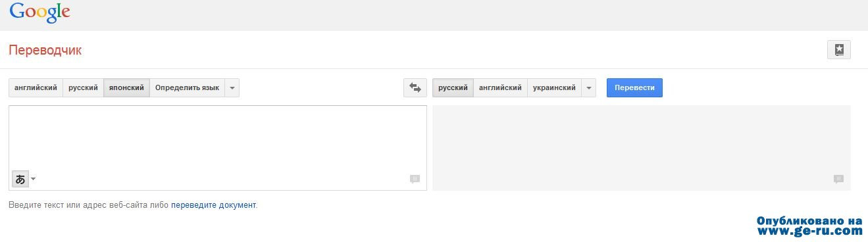This screenshot has width=868, height=242.
Task: Open the переведите документ link
Action: coord(213,205)
